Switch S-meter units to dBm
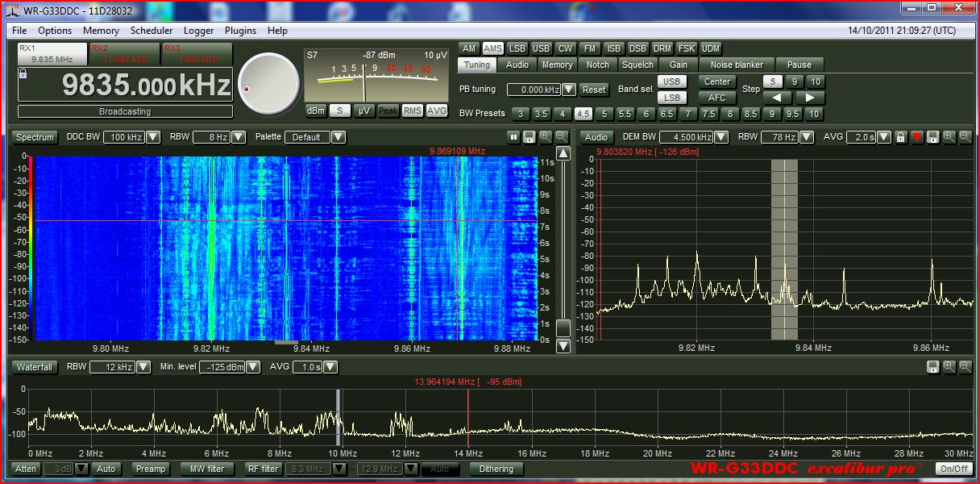Image resolution: width=980 pixels, height=484 pixels. pos(316,111)
